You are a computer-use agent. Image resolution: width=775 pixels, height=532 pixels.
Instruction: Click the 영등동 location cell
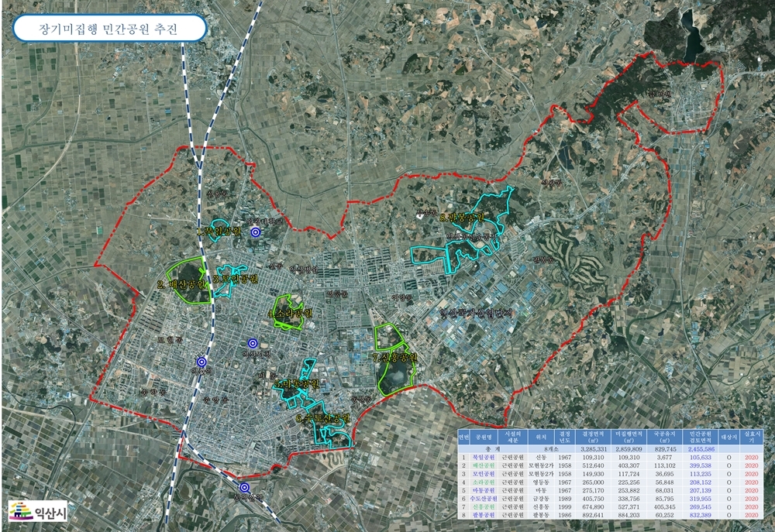click(539, 482)
